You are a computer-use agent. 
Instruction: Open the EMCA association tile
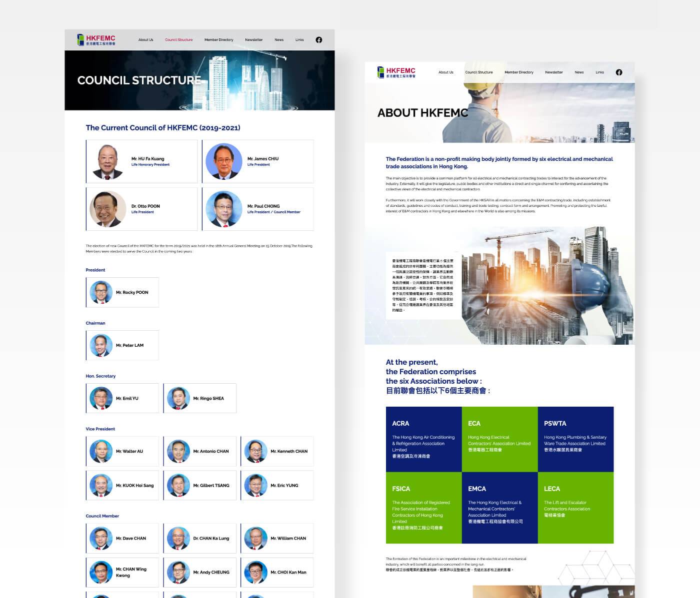tap(499, 508)
